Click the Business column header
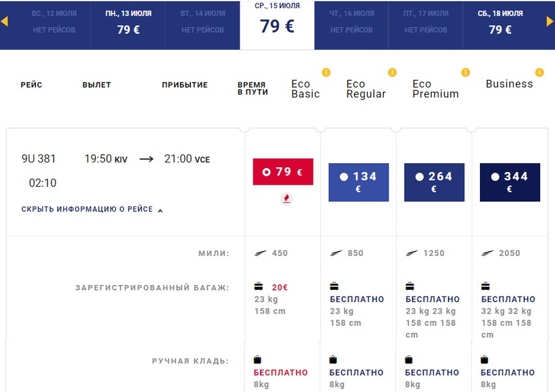Viewport: 555px width, 392px height. (x=509, y=84)
